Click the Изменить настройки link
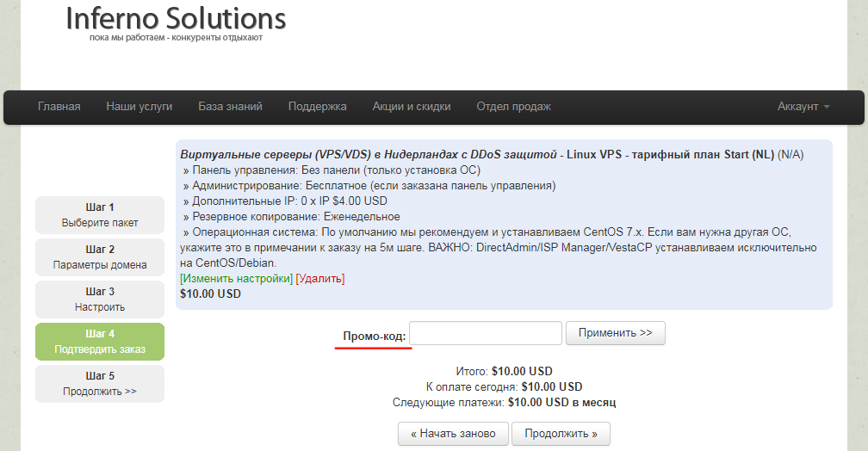The width and height of the screenshot is (868, 451). (236, 278)
